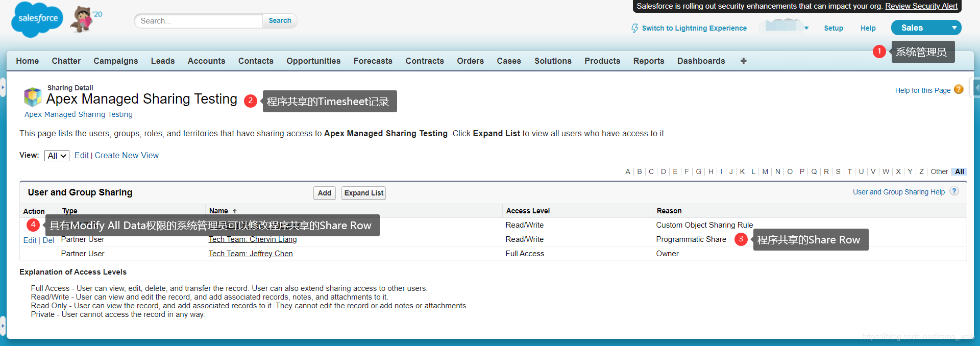Screen dimensions: 980x346
Task: Click the Search button
Action: (x=280, y=21)
